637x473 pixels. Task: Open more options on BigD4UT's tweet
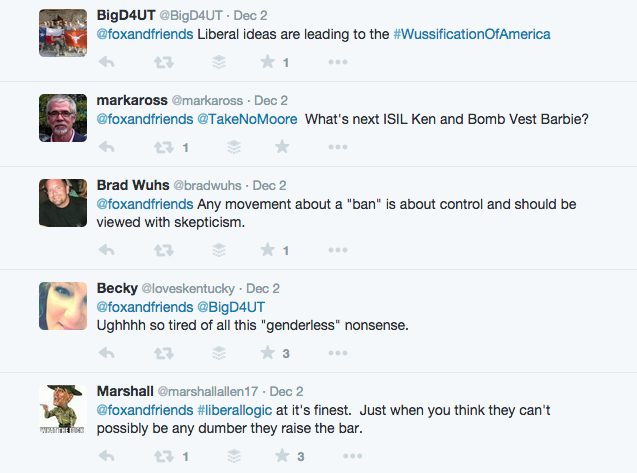[338, 62]
